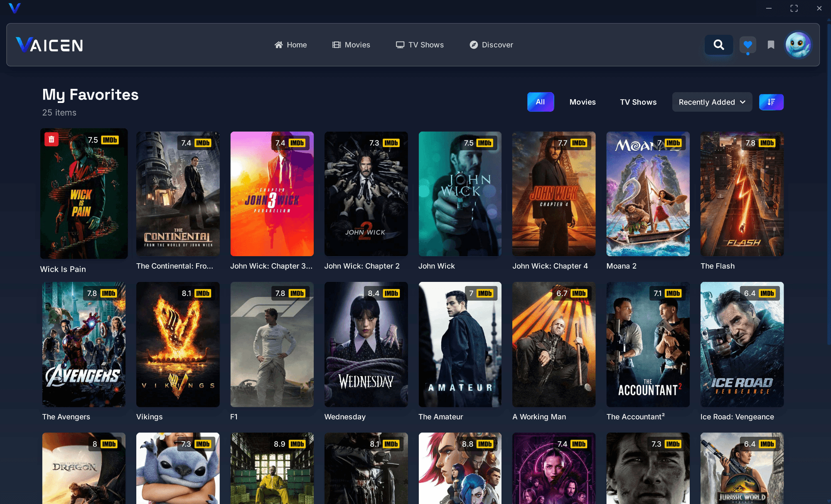Click the sort order icon beside Recently Added
Viewport: 831px width, 504px height.
(771, 102)
